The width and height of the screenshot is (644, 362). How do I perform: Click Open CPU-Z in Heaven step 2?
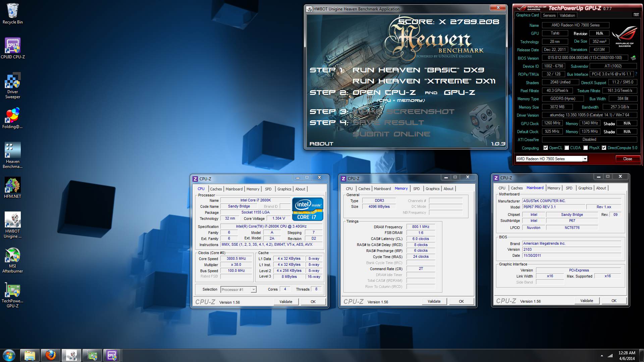coord(384,93)
